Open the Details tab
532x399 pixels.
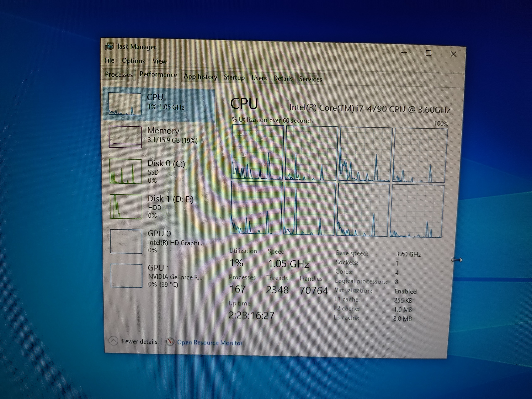click(x=283, y=78)
